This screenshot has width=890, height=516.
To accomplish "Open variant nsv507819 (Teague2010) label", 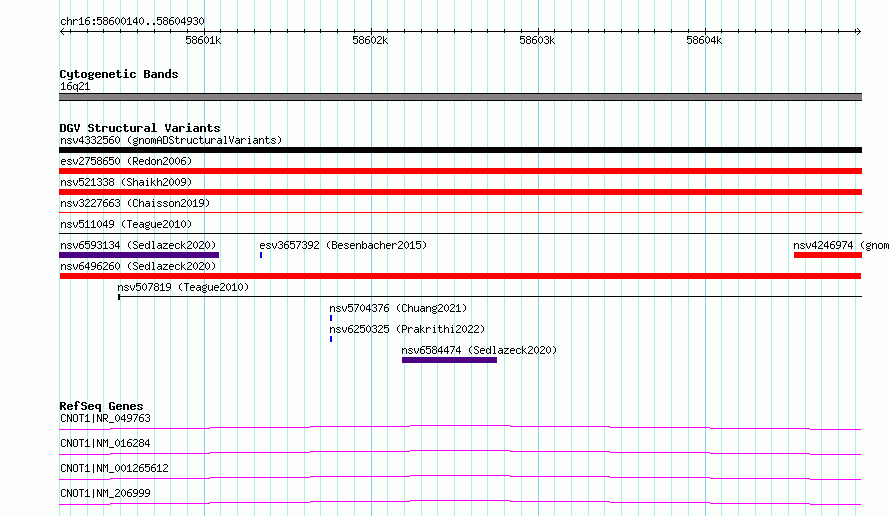I will pos(183,287).
